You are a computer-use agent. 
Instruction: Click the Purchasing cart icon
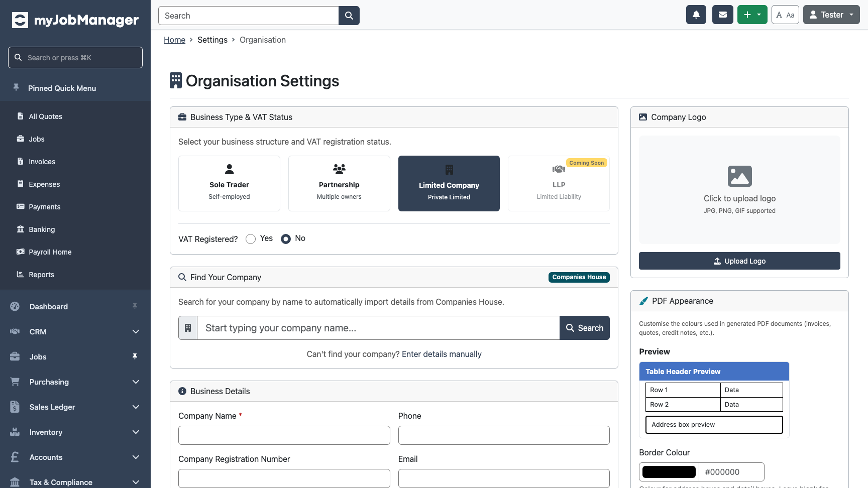tap(15, 382)
